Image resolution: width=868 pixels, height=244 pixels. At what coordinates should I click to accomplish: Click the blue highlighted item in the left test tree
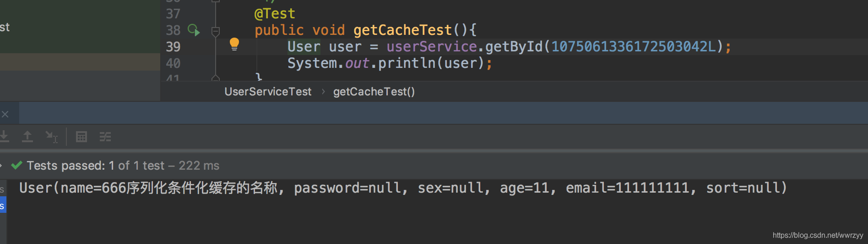[3, 206]
